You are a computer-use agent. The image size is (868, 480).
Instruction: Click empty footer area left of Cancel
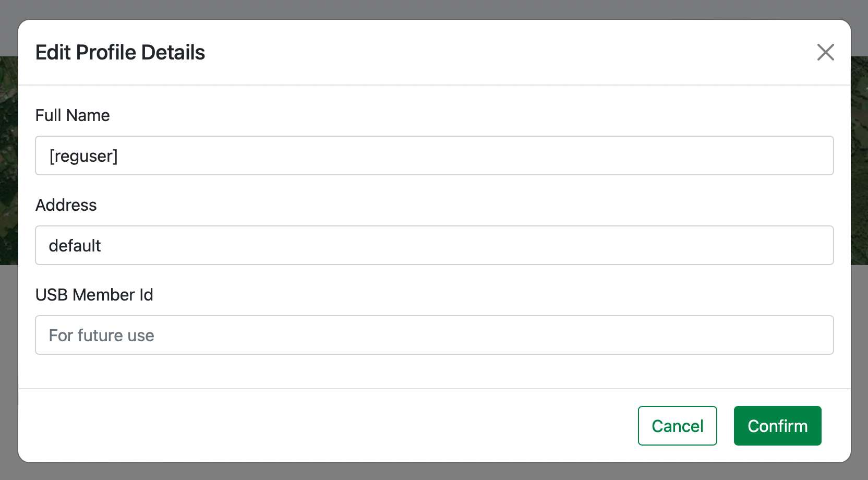(x=313, y=426)
